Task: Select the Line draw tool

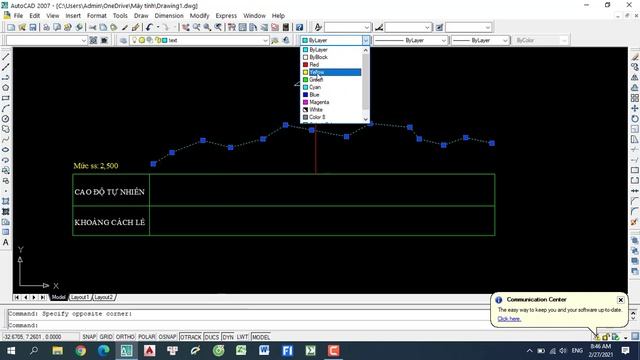Action: [6, 57]
